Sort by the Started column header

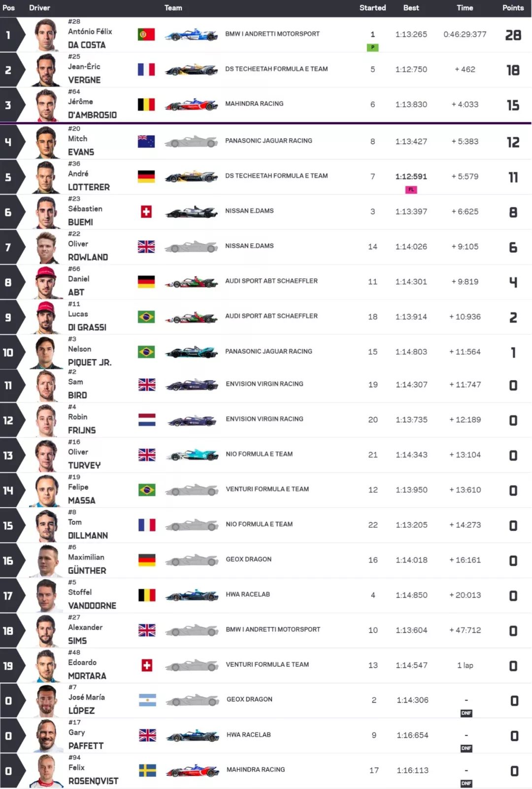(x=372, y=8)
